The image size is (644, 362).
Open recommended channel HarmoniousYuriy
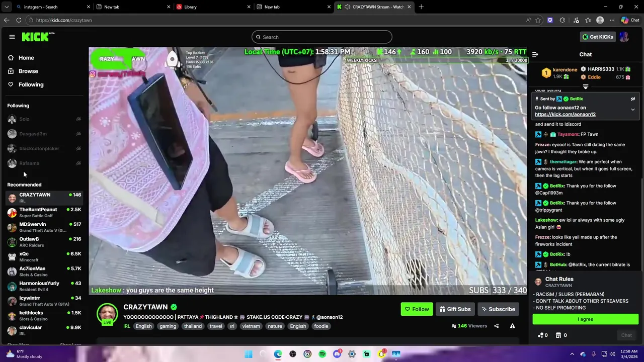point(44,286)
